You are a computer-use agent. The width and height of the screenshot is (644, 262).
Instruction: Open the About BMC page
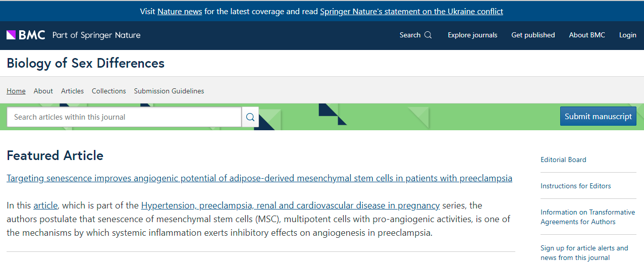coord(587,35)
